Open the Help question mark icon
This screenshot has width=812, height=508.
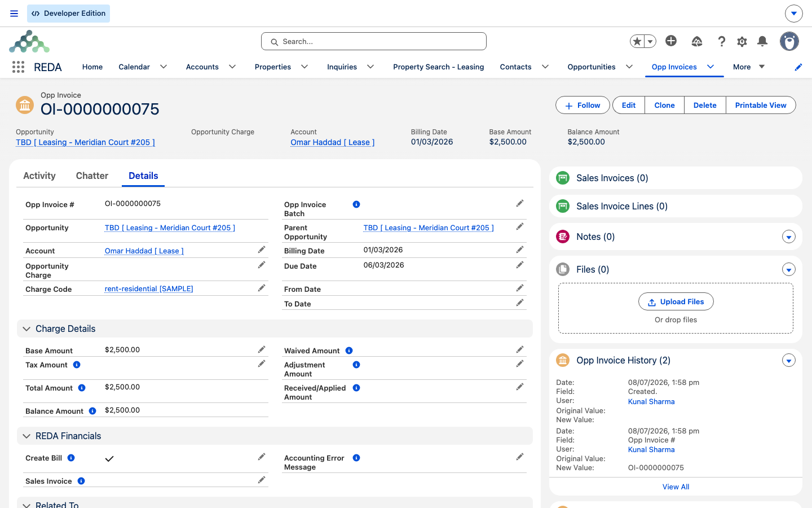(721, 41)
